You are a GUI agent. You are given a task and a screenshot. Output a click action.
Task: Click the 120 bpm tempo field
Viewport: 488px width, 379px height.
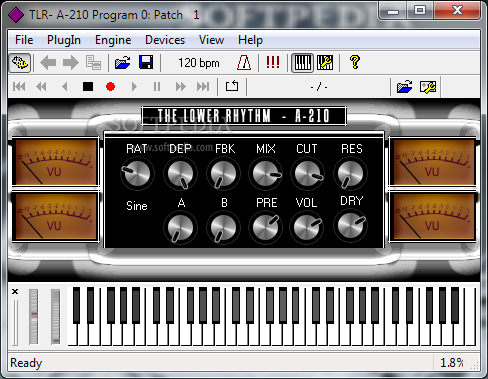(199, 63)
